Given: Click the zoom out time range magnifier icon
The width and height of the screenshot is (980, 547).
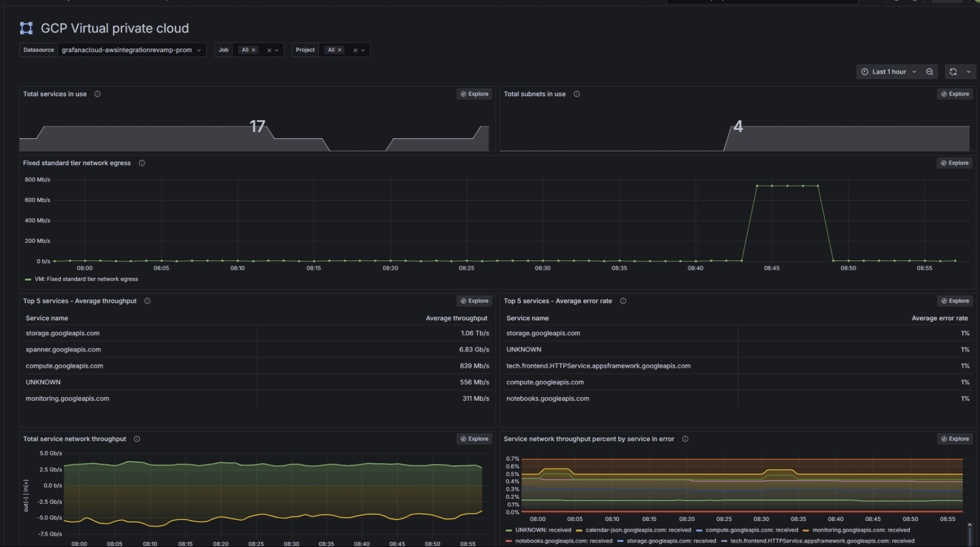Looking at the screenshot, I should (x=930, y=72).
